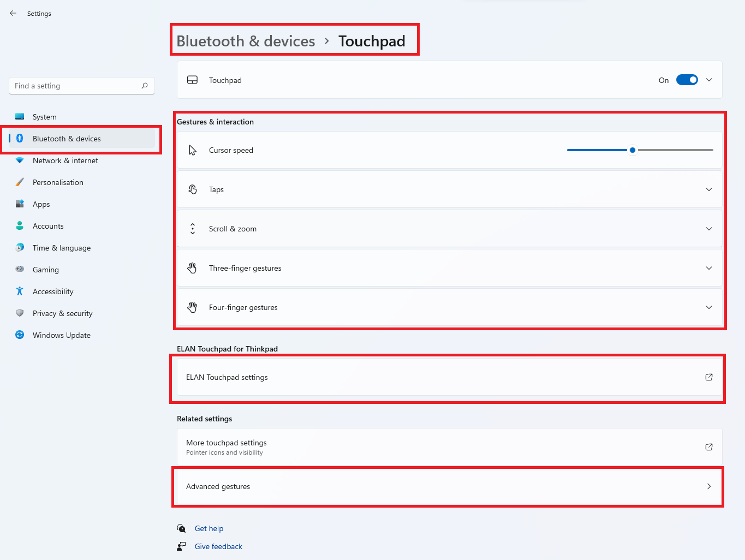Turn off the Touchpad toggle
This screenshot has height=560, width=745.
click(x=687, y=80)
